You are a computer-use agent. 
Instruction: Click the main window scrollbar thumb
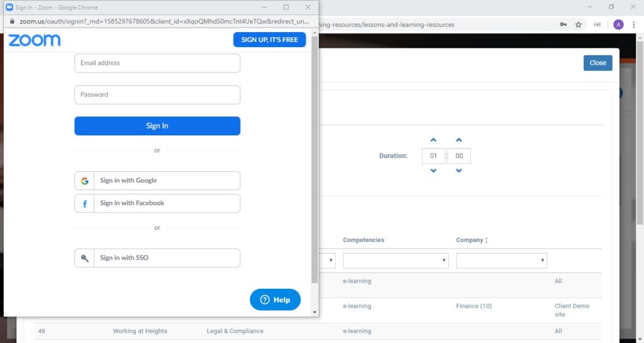point(640,132)
